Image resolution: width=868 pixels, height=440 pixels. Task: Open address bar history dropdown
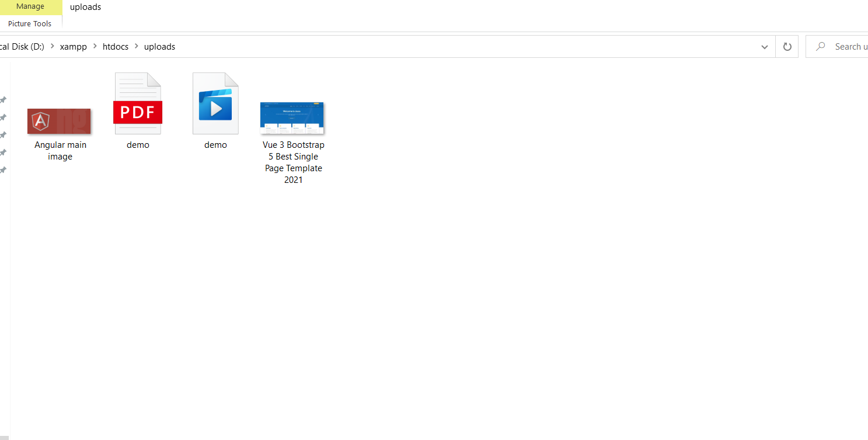click(765, 47)
